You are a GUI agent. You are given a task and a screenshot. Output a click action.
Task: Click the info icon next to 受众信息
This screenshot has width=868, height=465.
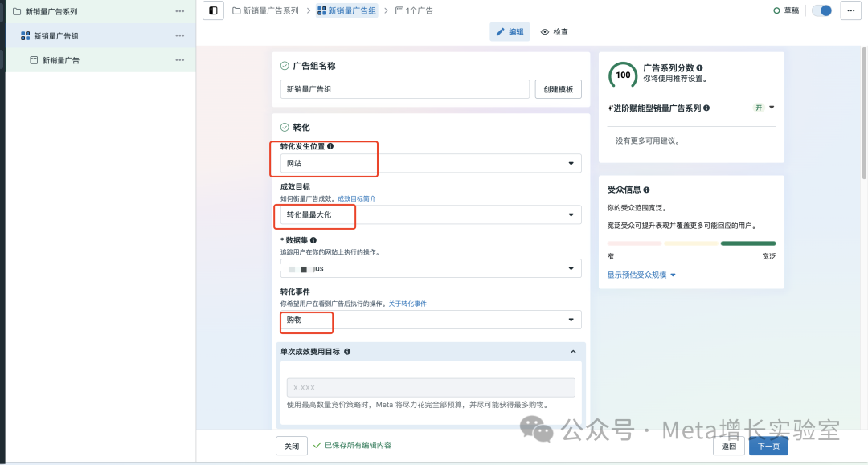(x=648, y=189)
